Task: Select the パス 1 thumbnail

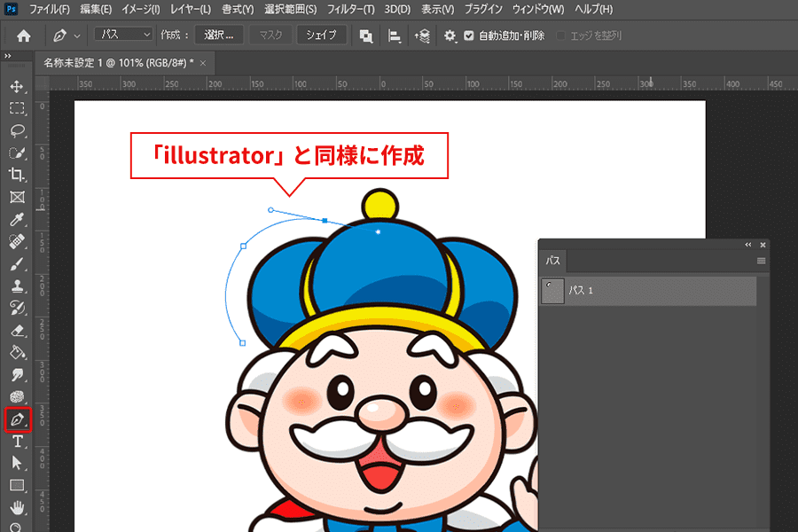Action: [x=552, y=291]
